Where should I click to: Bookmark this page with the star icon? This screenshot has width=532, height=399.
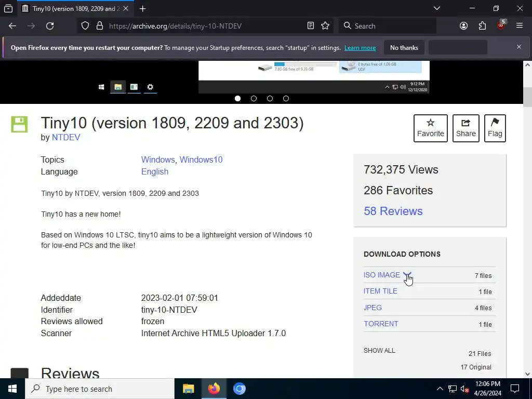325,26
